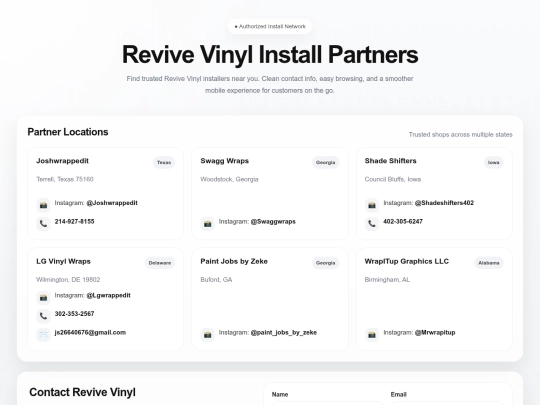
Task: Click the Instagram icon in Shade Shifters card
Action: (x=372, y=205)
